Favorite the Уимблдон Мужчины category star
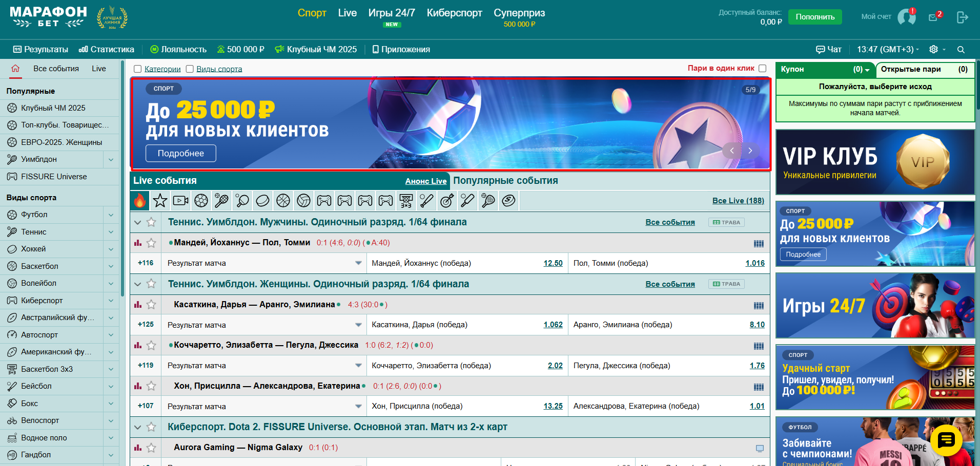 pyautogui.click(x=151, y=222)
